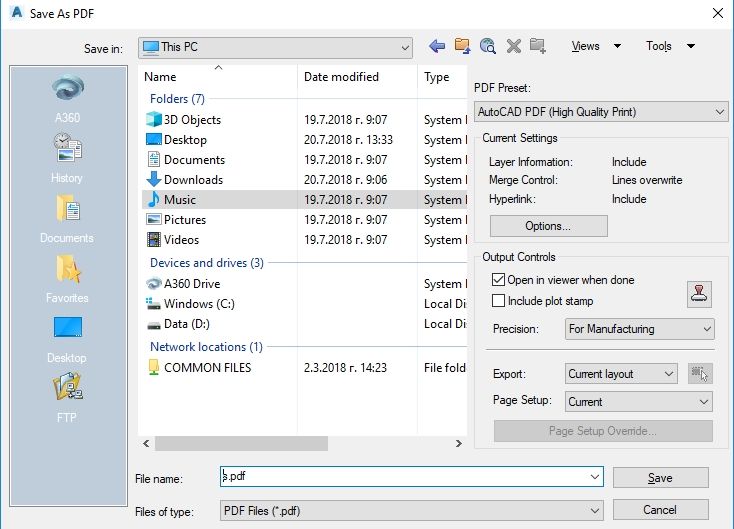Click the scroll right arrow
734x529 pixels.
point(459,443)
